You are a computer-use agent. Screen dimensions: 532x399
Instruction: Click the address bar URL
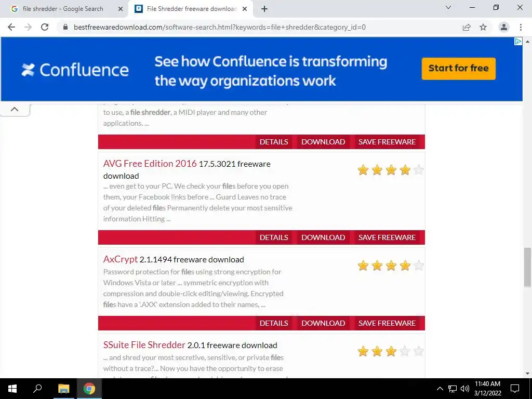[x=220, y=27]
